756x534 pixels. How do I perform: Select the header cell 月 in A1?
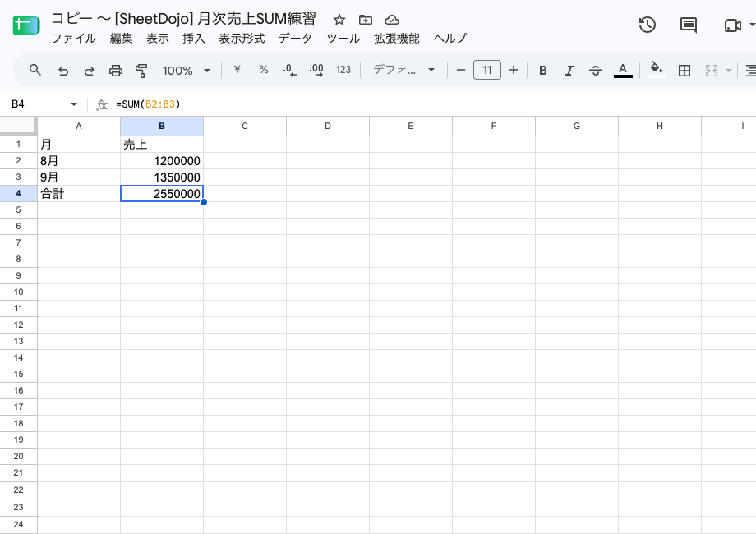click(79, 144)
